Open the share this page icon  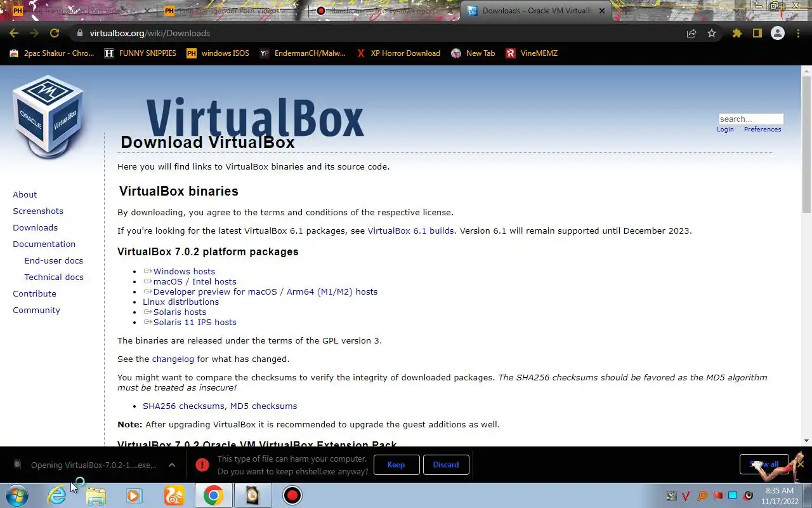click(x=691, y=33)
